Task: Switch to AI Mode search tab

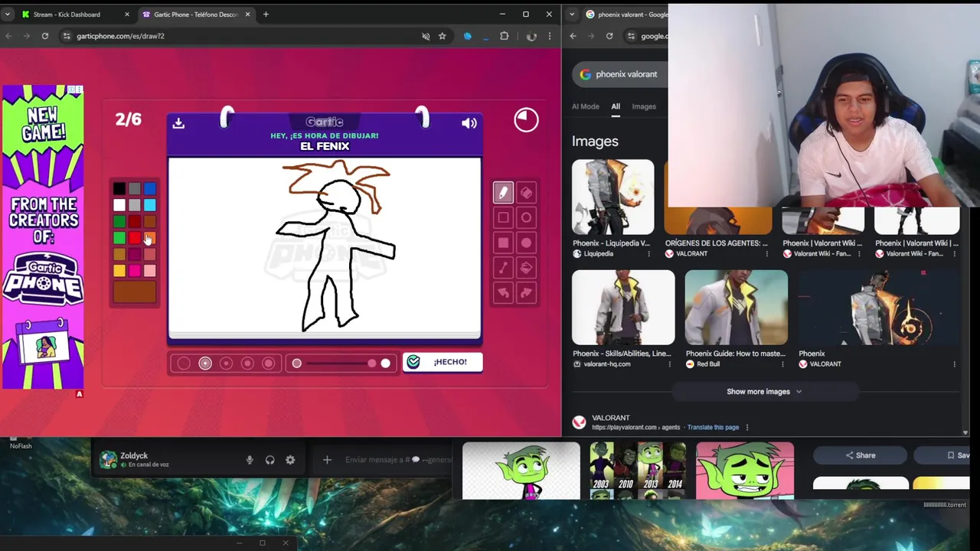Action: point(586,106)
